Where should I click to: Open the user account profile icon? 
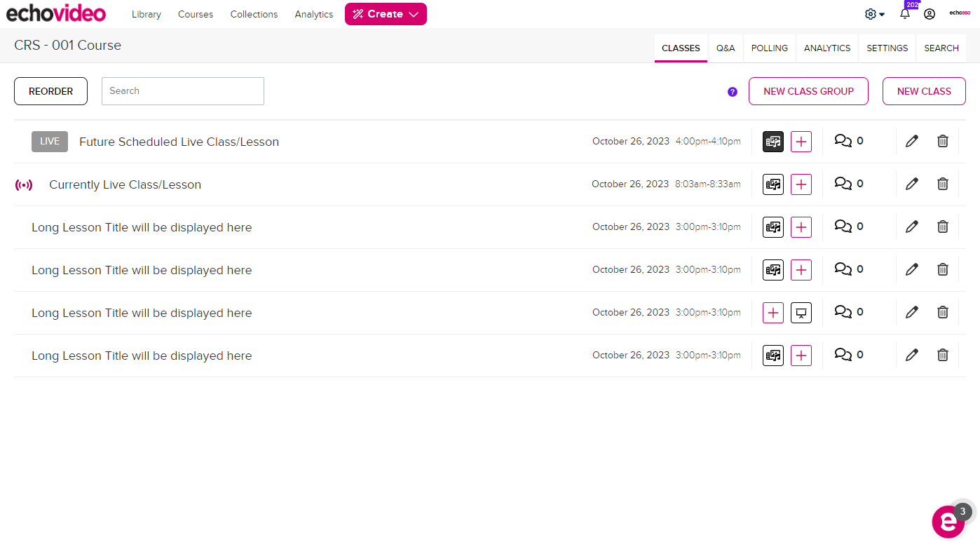[x=930, y=14]
